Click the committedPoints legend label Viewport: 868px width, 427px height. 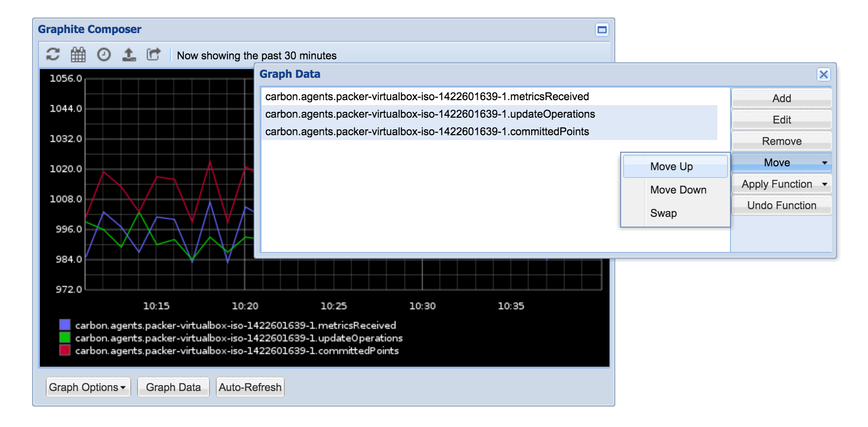point(237,351)
